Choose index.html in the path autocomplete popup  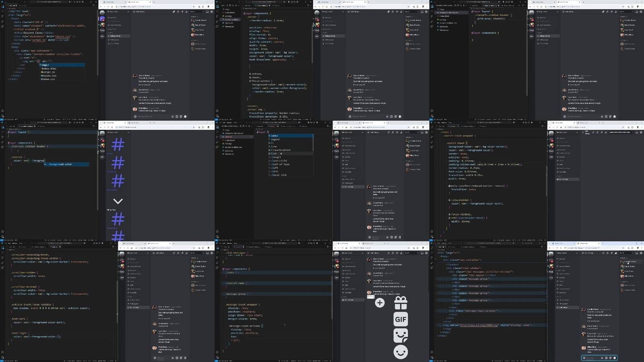point(62,68)
